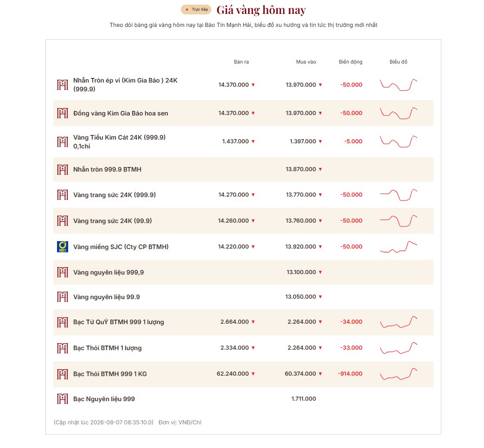The width and height of the screenshot is (484, 448).
Task: Click the BTMH logo beside Đồng vàng Kim Gia Bảo
Action: (x=62, y=113)
